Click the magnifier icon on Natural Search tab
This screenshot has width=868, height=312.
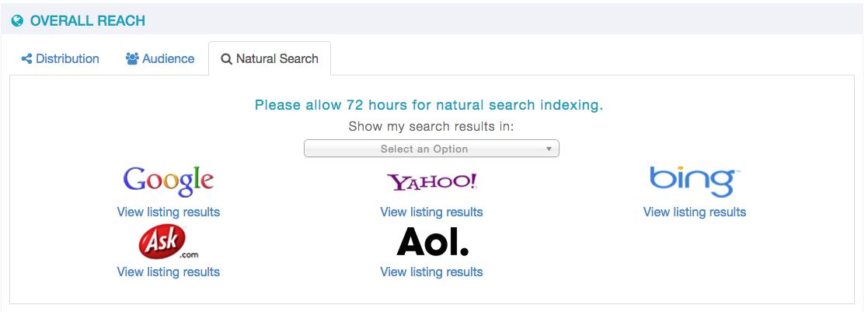point(226,59)
